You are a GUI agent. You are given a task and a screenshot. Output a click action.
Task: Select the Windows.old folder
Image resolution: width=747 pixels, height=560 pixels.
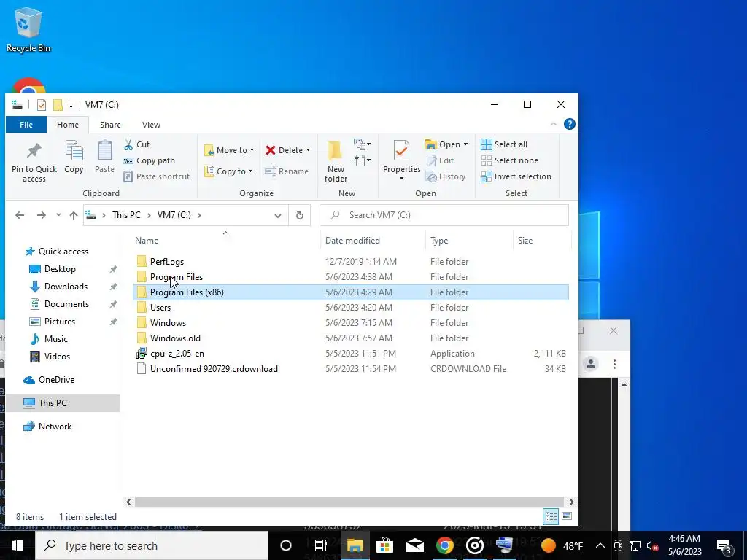point(175,338)
